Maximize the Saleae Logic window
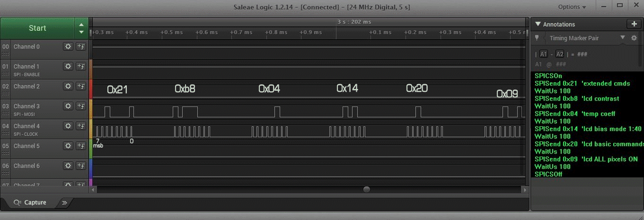Image resolution: width=644 pixels, height=220 pixels. 620,6
